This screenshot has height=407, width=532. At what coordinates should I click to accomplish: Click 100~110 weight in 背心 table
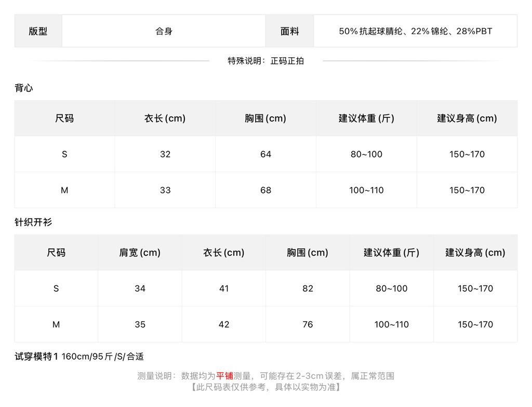click(366, 190)
